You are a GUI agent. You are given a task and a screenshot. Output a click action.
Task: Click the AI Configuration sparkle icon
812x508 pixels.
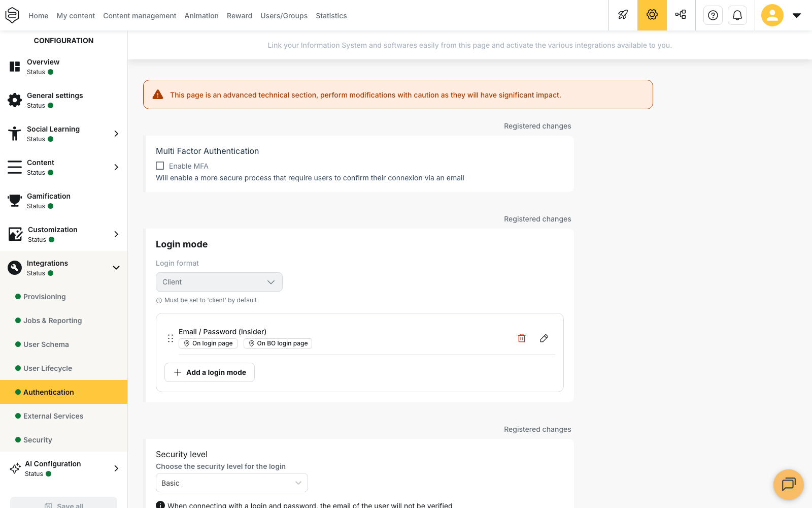tap(15, 468)
